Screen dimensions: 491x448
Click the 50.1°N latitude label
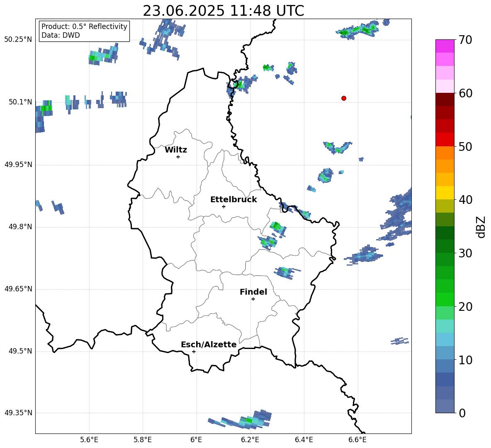(20, 102)
